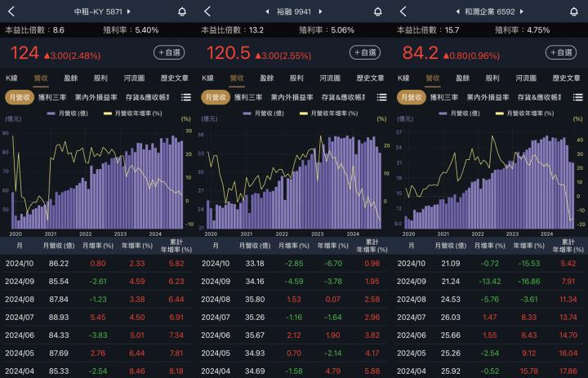Click 月營收 purple legend swatch in 中租-KY chart
Viewport: 588px width, 378px height.
[x=51, y=113]
